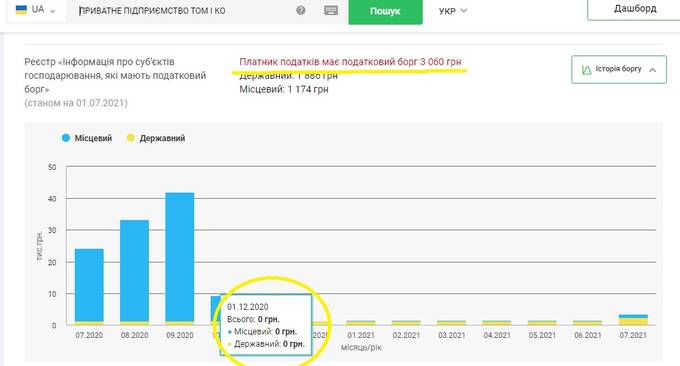Viewport: 680px width, 366px height.
Task: Toggle the Місцевий legend series
Action: click(x=87, y=138)
